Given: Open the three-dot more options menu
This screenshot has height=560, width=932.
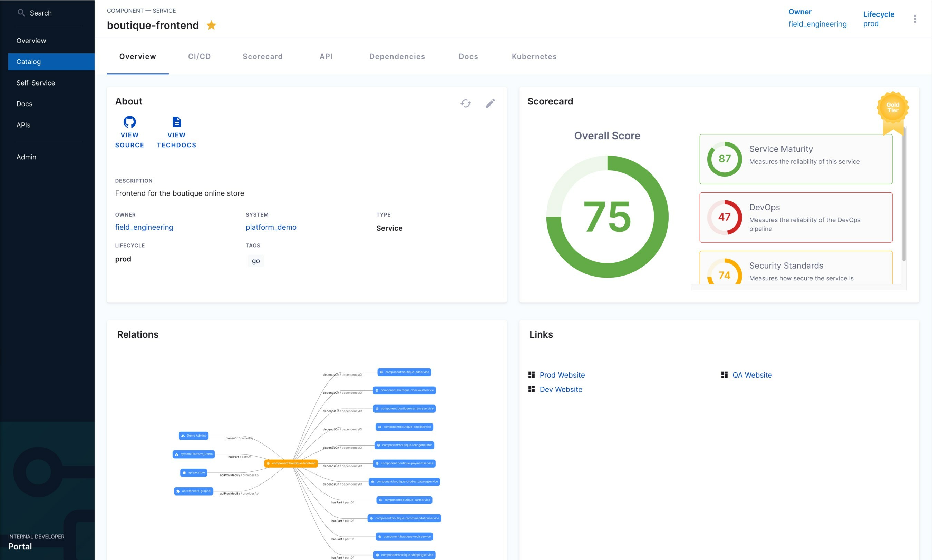Looking at the screenshot, I should (x=915, y=19).
